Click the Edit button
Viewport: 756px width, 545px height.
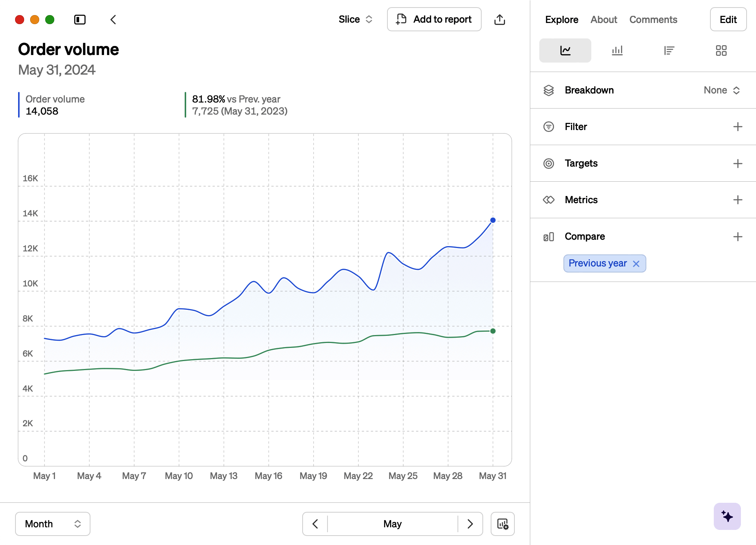[x=728, y=20]
